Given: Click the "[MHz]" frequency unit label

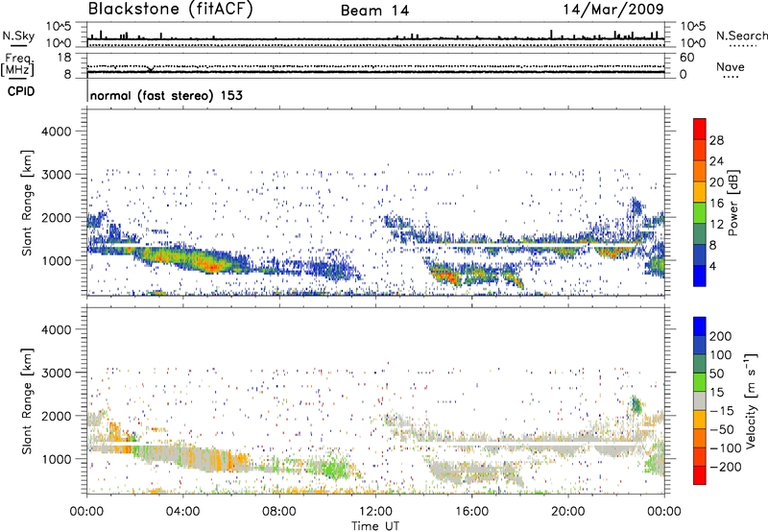Looking at the screenshot, I should click(17, 69).
